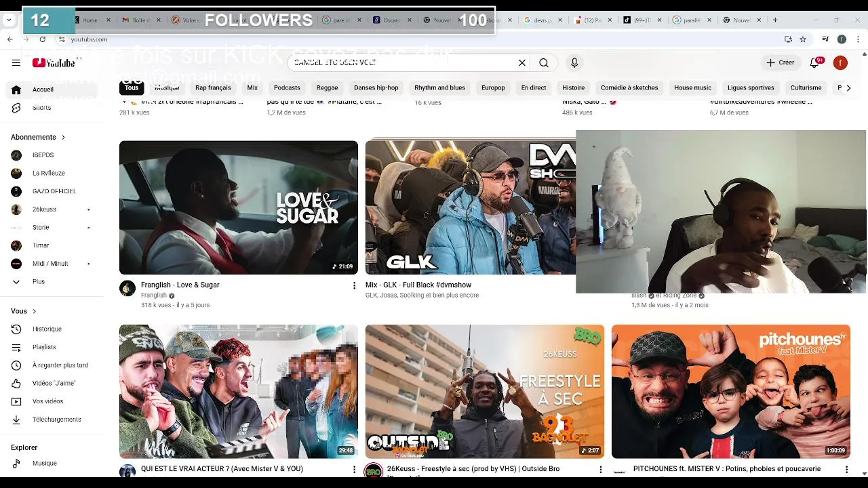Show more category chips with the arrow
This screenshot has width=868, height=488.
[848, 87]
